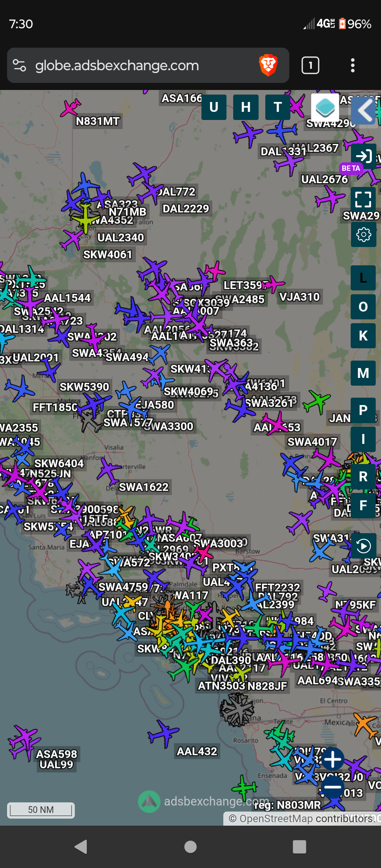Screen dimensions: 381x868
Task: Zoom in with plus button
Action: [x=332, y=759]
